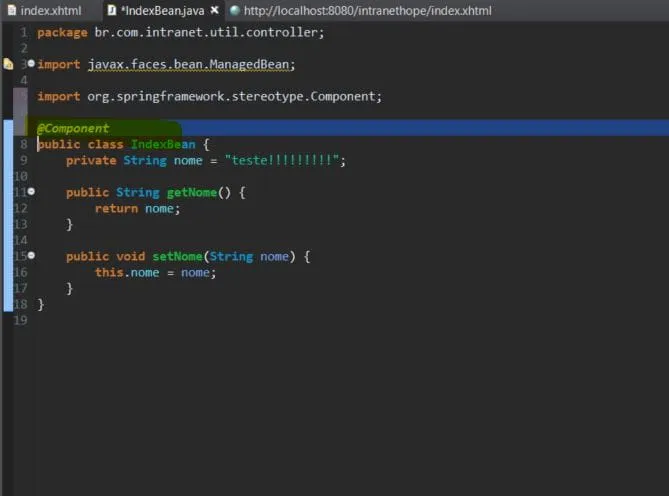Switch to the index.xhtml editor tab
The image size is (669, 496).
[45, 11]
